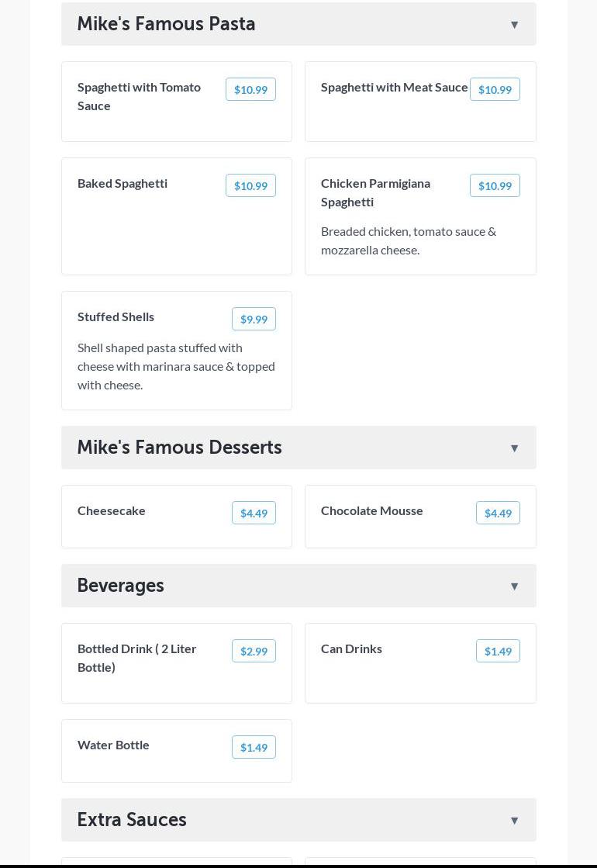Click the Baked Spaghetti $10.99 price button
Viewport: 597px width, 868px height.
pos(250,186)
